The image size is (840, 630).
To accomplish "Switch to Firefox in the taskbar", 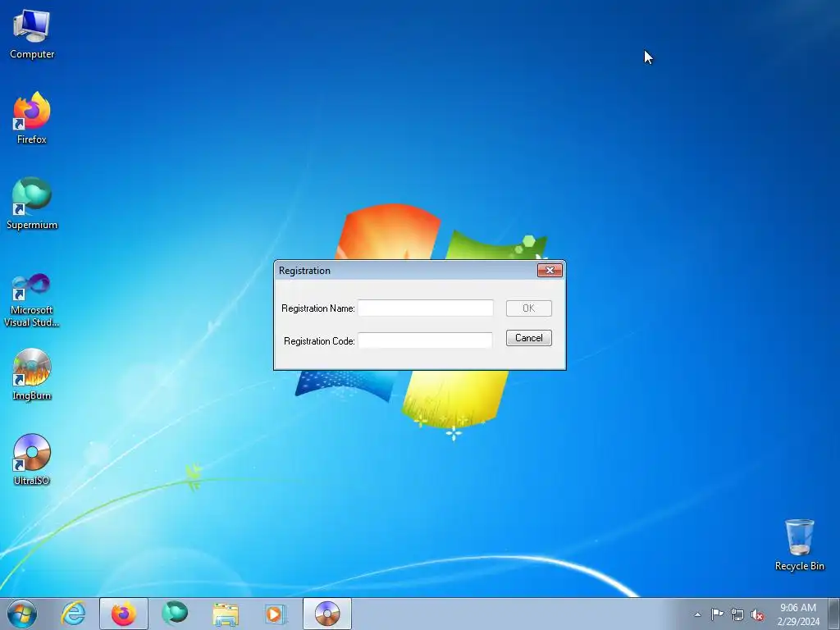I will click(124, 614).
